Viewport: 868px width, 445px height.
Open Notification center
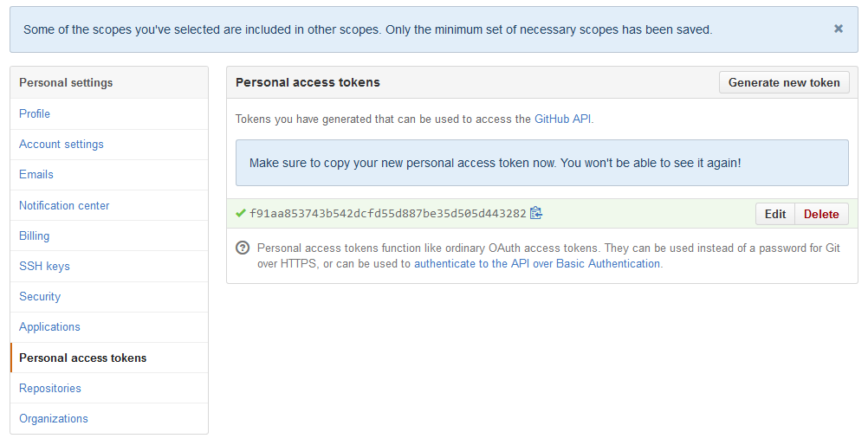coord(64,205)
